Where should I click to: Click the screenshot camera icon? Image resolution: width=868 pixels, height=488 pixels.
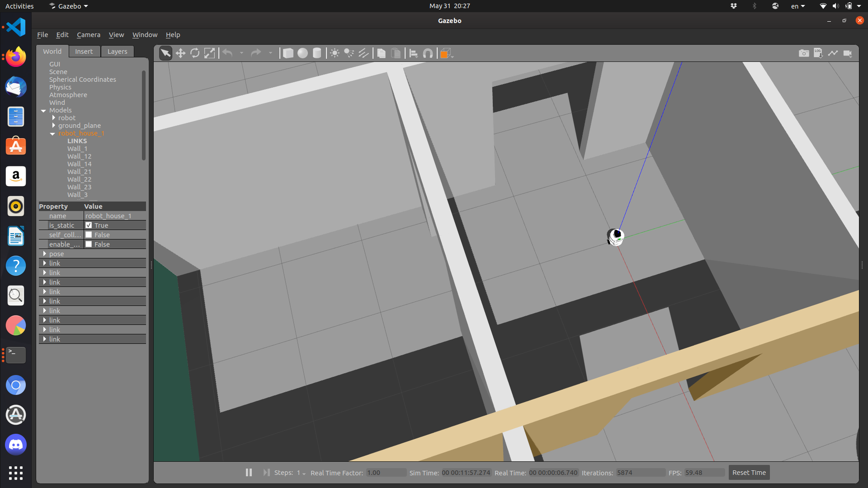coord(803,53)
